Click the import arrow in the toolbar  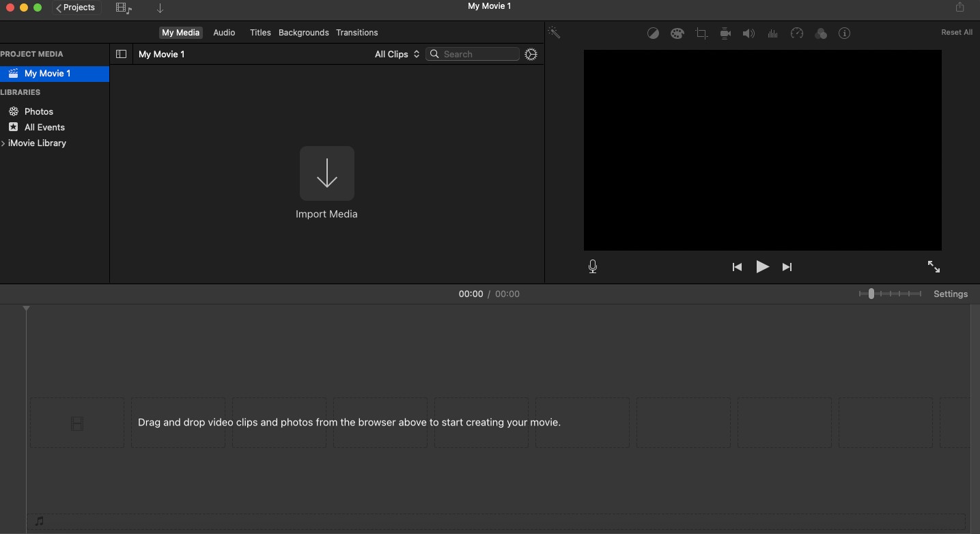tap(160, 8)
